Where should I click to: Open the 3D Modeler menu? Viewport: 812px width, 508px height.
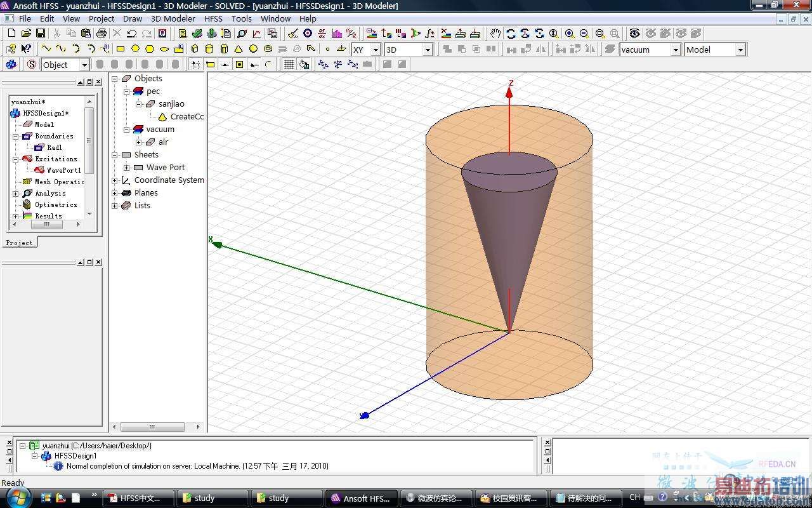pyautogui.click(x=173, y=18)
